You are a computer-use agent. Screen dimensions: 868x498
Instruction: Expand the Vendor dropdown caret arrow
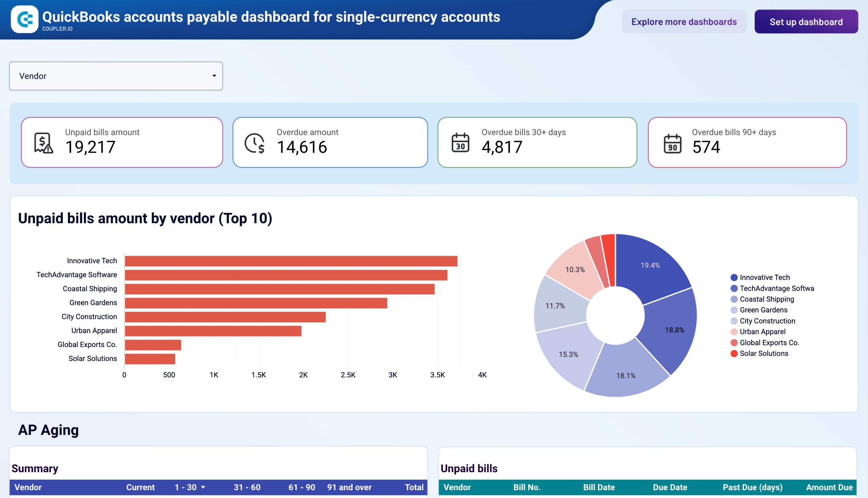pos(214,76)
